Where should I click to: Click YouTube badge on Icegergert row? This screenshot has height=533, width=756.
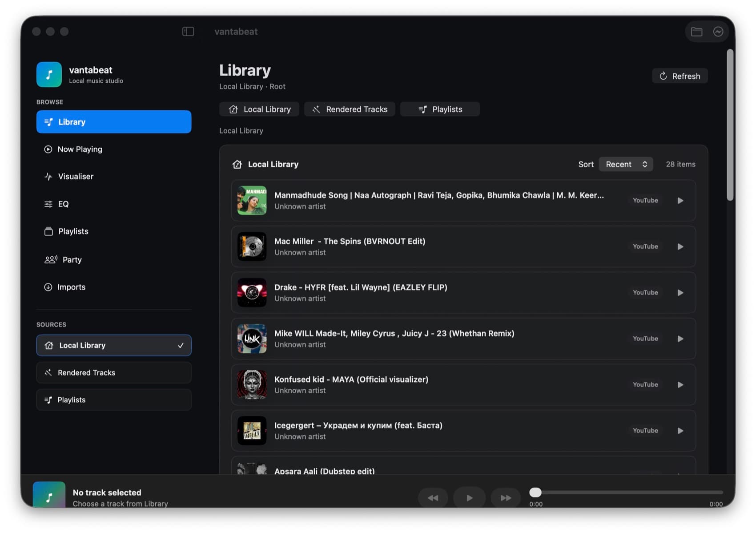coord(645,431)
